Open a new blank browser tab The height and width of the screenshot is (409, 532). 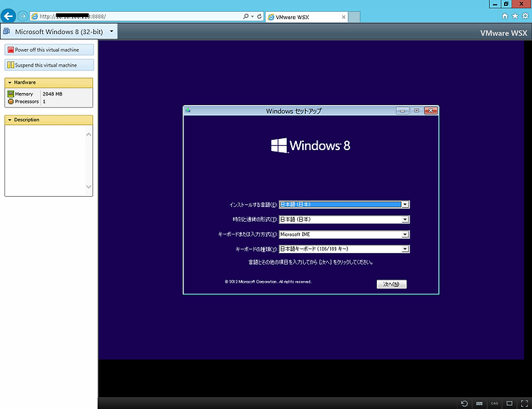point(354,17)
